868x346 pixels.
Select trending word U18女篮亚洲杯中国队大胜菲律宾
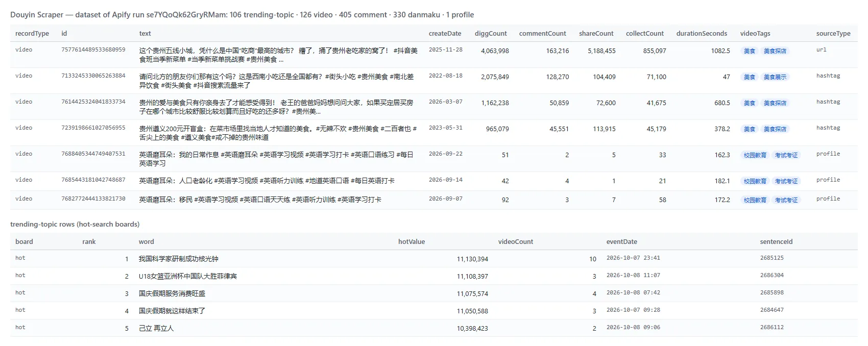[188, 276]
